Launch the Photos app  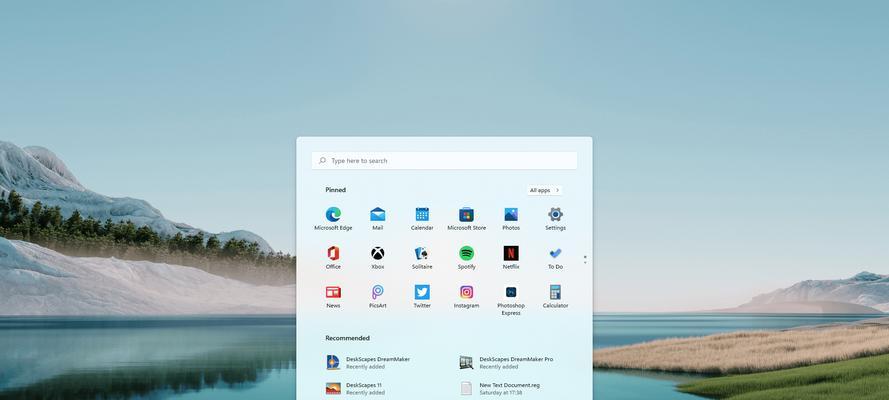click(x=511, y=219)
